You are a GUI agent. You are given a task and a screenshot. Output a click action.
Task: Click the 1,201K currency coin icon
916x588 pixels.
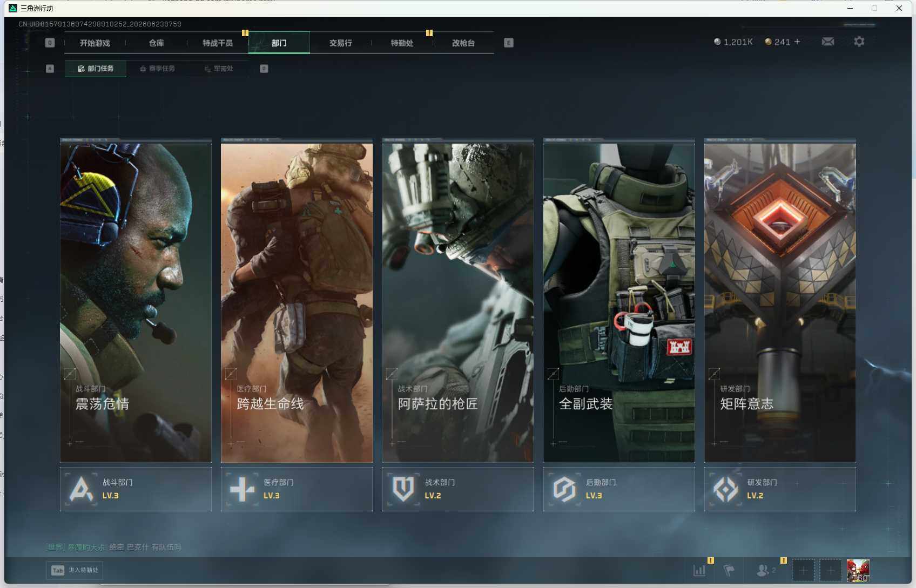click(717, 42)
